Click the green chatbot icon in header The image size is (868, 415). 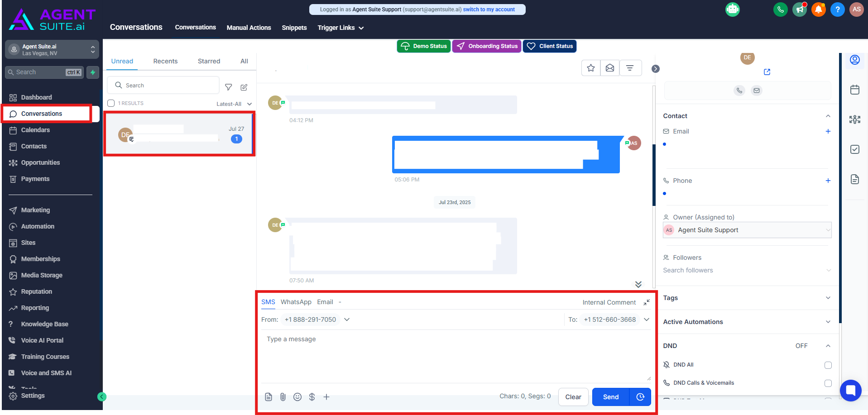[733, 10]
